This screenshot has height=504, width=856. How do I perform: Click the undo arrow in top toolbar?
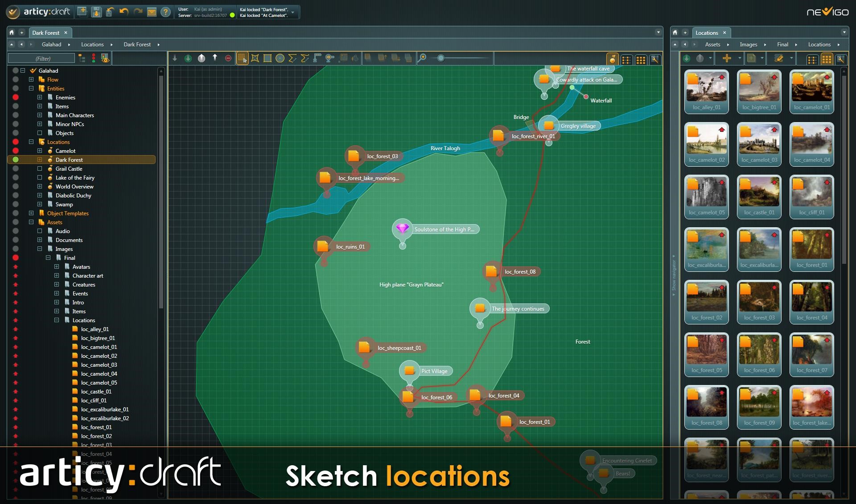(124, 12)
